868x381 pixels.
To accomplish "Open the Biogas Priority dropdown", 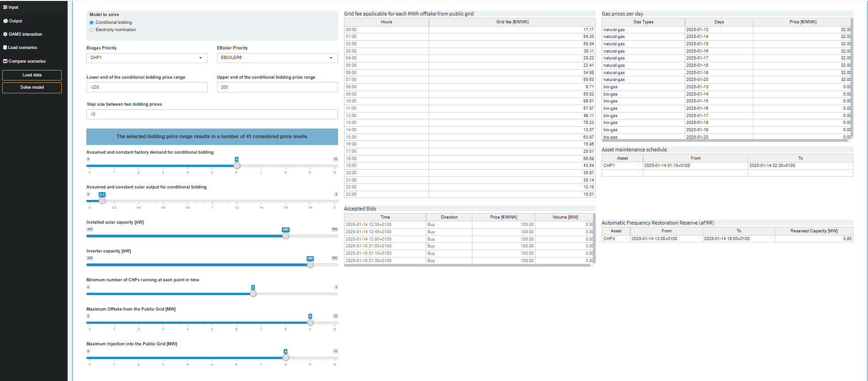I will point(147,58).
